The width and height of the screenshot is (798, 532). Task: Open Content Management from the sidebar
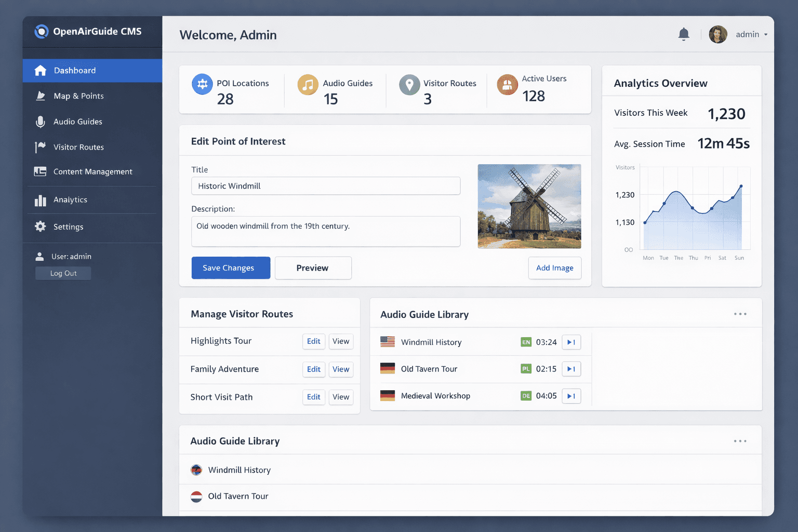tap(92, 171)
